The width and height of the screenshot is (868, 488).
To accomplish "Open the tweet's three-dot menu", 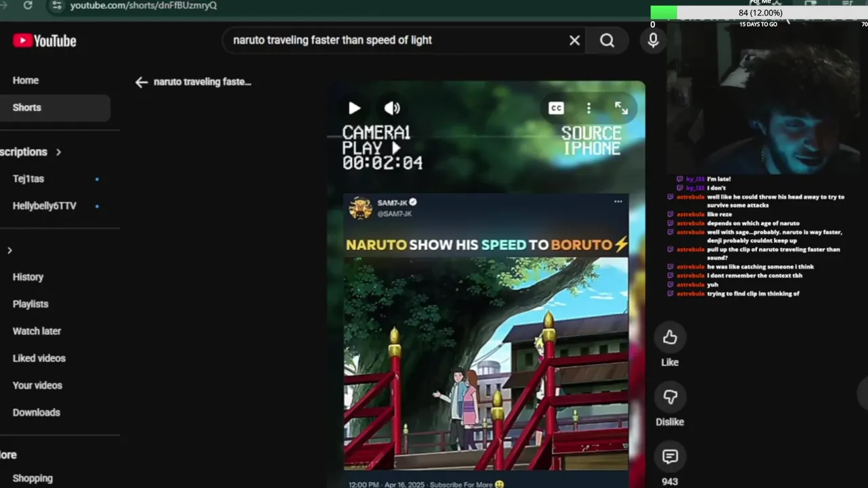I will (618, 201).
